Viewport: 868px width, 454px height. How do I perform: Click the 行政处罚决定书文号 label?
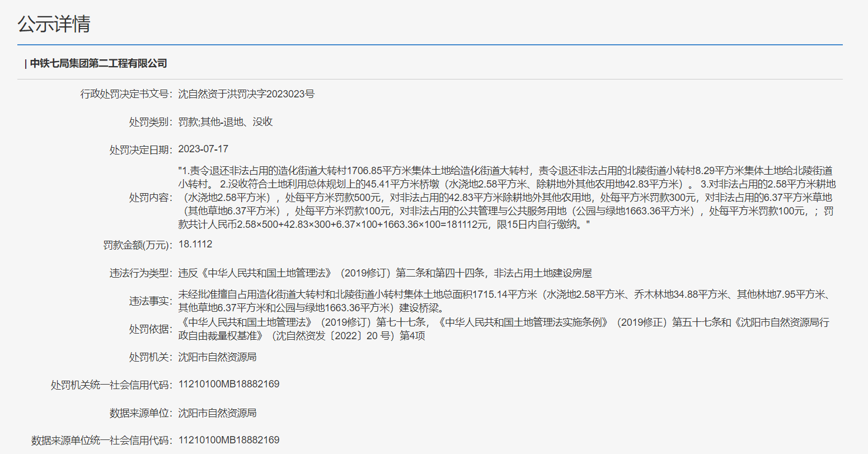(126, 93)
